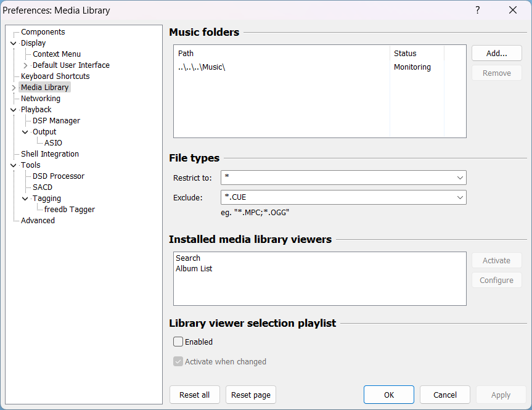Go to the Advanced preferences page

38,221
